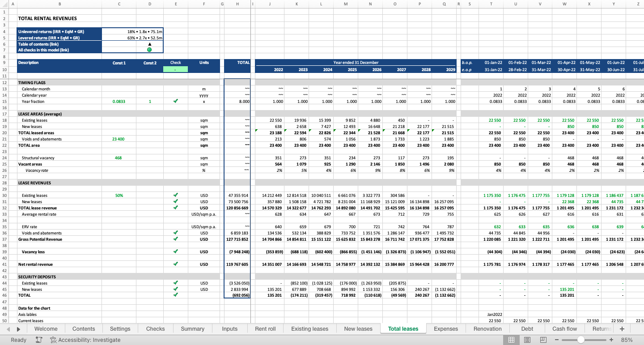Switch to Page Break Preview view
The width and height of the screenshot is (644, 345).
click(x=543, y=340)
